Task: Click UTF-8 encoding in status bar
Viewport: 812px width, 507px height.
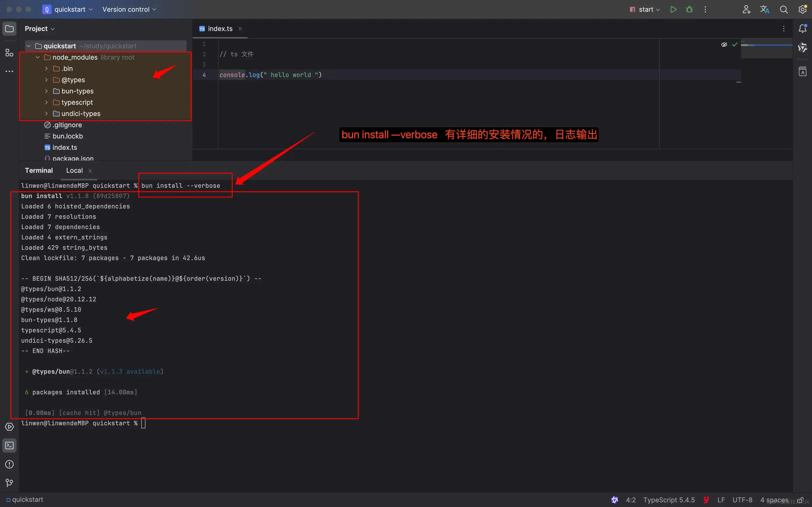Action: pyautogui.click(x=742, y=499)
